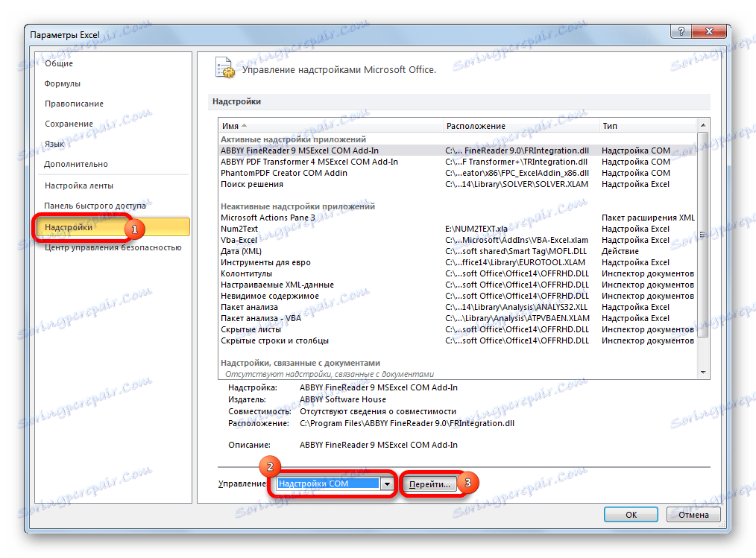Click the Перейти... button
This screenshot has width=756, height=558.
point(429,484)
